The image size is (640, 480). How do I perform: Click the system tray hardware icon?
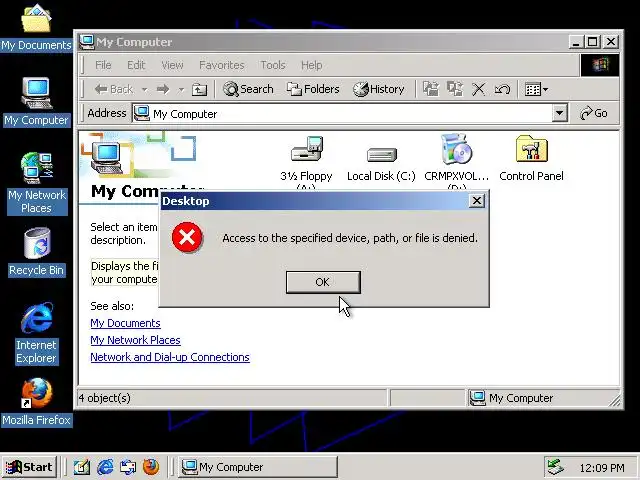point(556,467)
